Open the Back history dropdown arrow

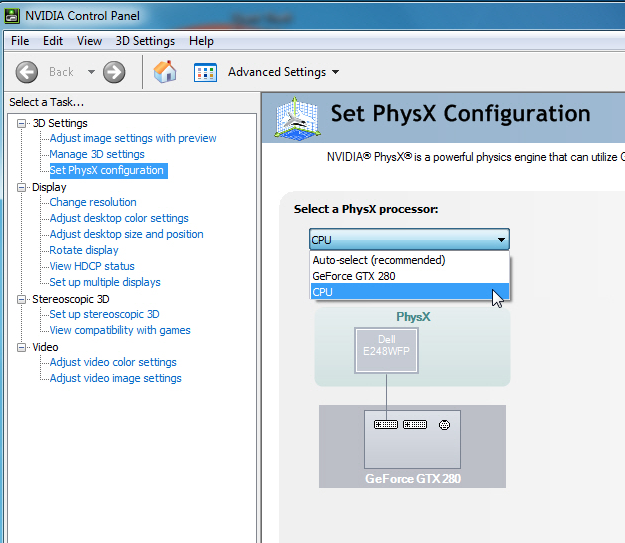[91, 72]
